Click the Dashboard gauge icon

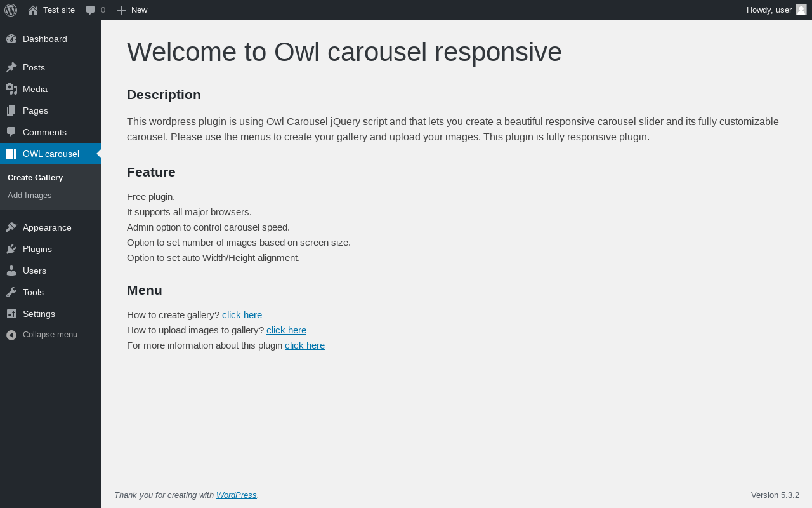click(11, 39)
